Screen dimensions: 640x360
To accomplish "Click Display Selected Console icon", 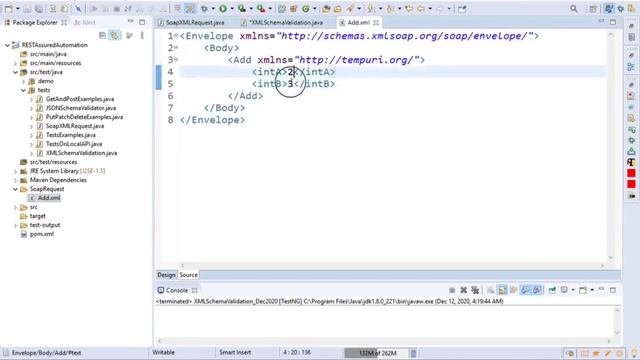I will 564,290.
